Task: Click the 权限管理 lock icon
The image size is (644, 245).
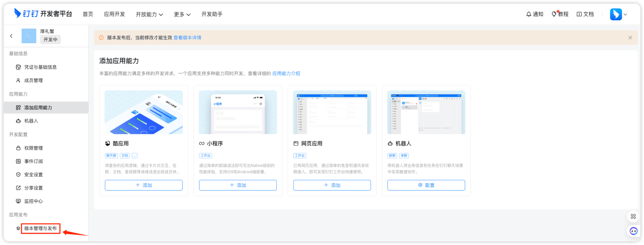Action: (18, 148)
